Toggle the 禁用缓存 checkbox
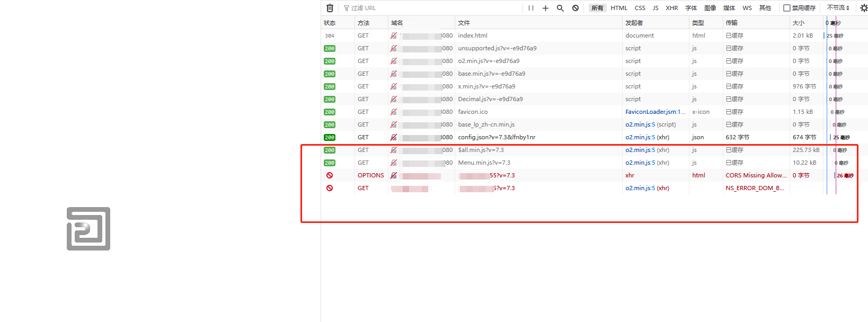This screenshot has height=322, width=868. 787,8
